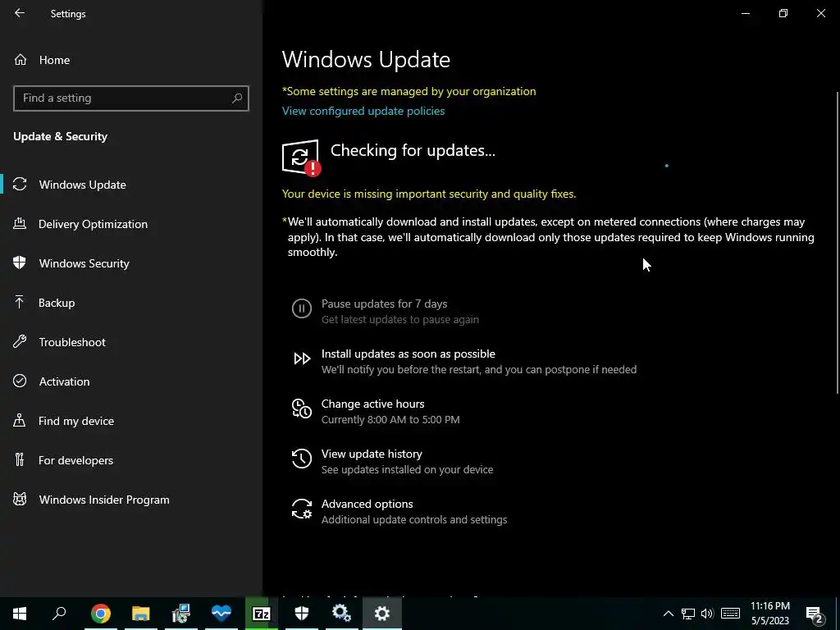
Task: Click the update history clock icon
Action: (302, 459)
